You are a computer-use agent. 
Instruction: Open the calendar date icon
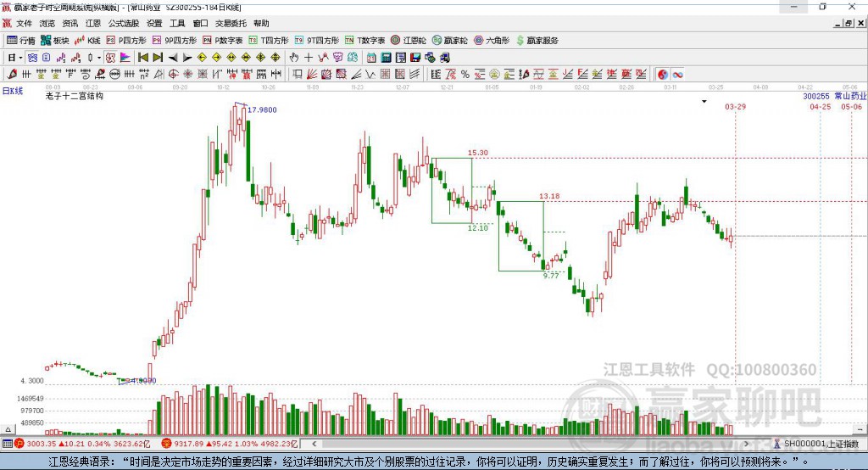pos(371,58)
